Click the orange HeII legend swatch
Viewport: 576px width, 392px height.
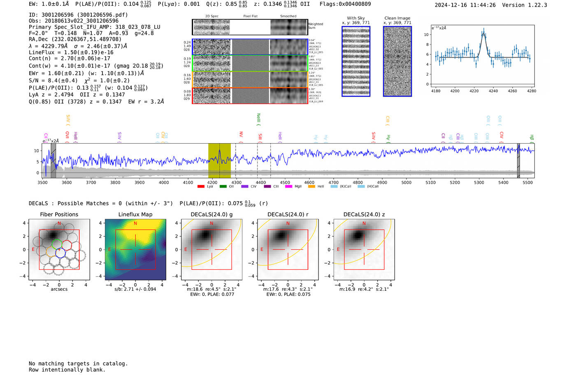pyautogui.click(x=311, y=187)
